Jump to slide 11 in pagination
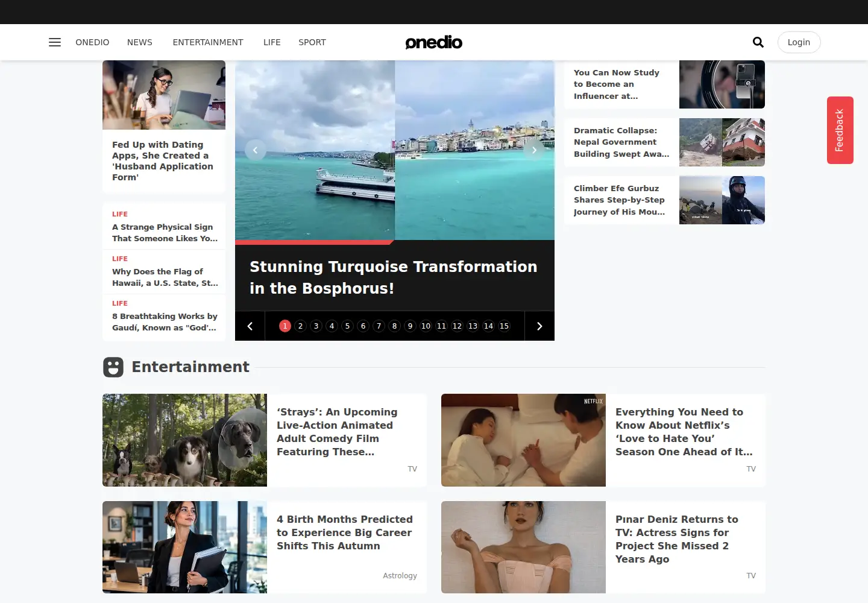Viewport: 868px width, 603px height. click(442, 326)
